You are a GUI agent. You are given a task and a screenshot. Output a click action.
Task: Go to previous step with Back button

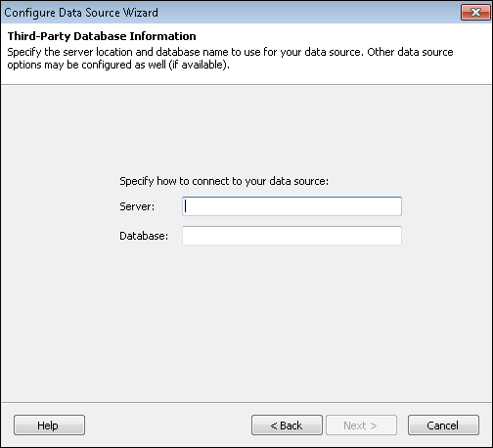(287, 426)
